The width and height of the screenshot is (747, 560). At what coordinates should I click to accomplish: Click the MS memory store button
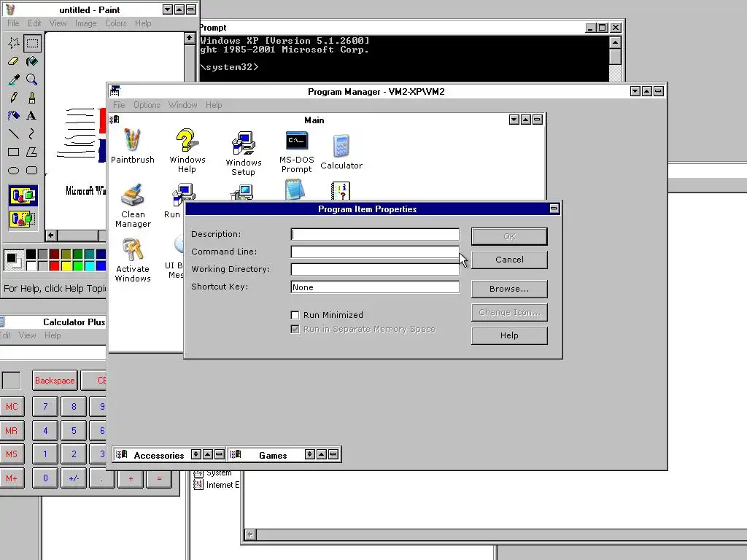click(x=12, y=454)
